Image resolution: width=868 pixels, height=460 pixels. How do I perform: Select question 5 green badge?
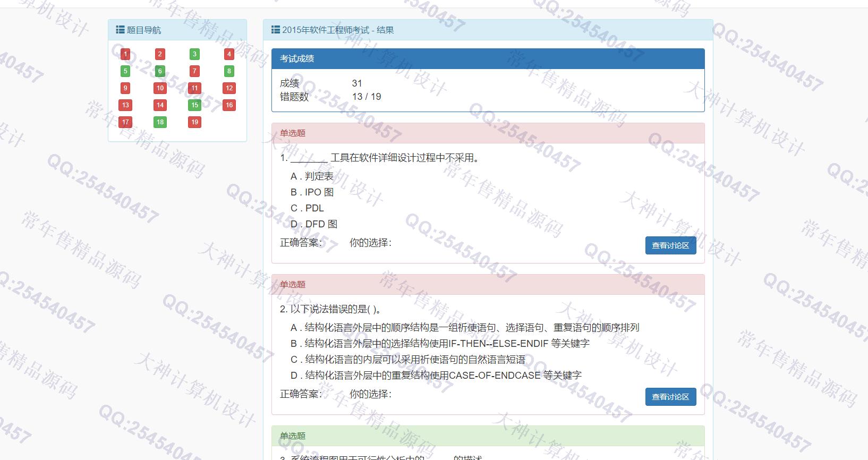coord(125,71)
